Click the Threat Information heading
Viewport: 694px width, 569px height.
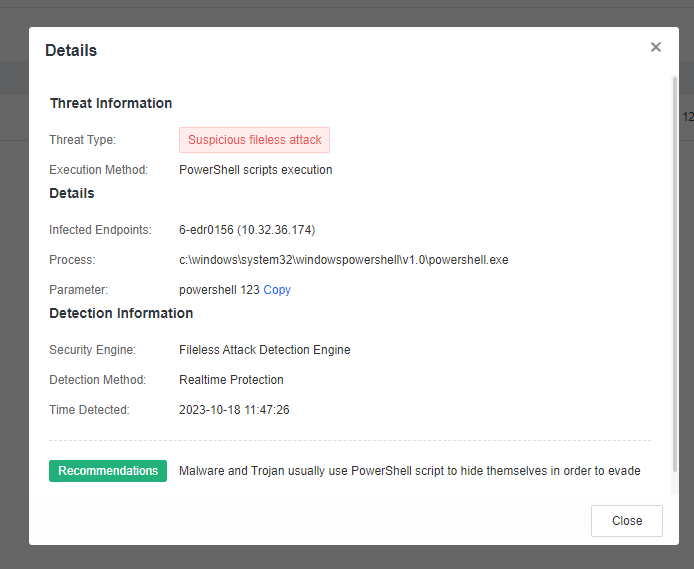tap(111, 103)
